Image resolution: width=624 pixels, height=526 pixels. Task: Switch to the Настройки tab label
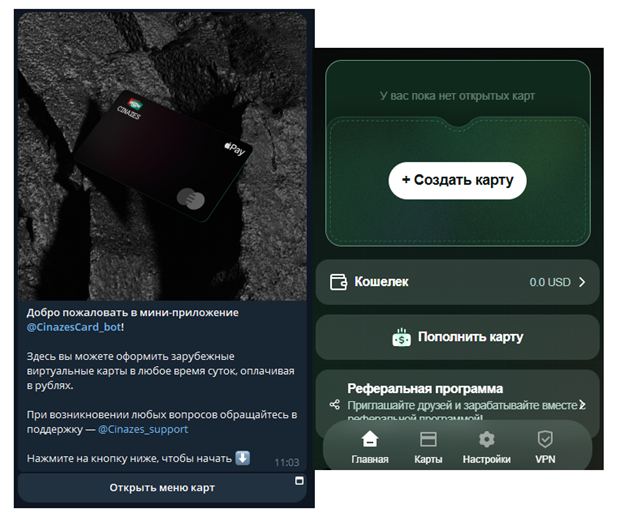click(486, 459)
